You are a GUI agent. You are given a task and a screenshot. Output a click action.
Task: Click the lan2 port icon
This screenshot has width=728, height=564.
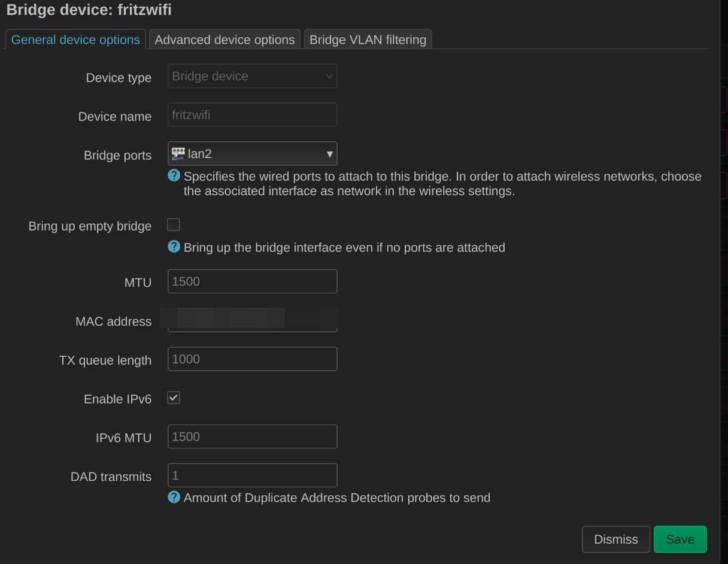178,154
